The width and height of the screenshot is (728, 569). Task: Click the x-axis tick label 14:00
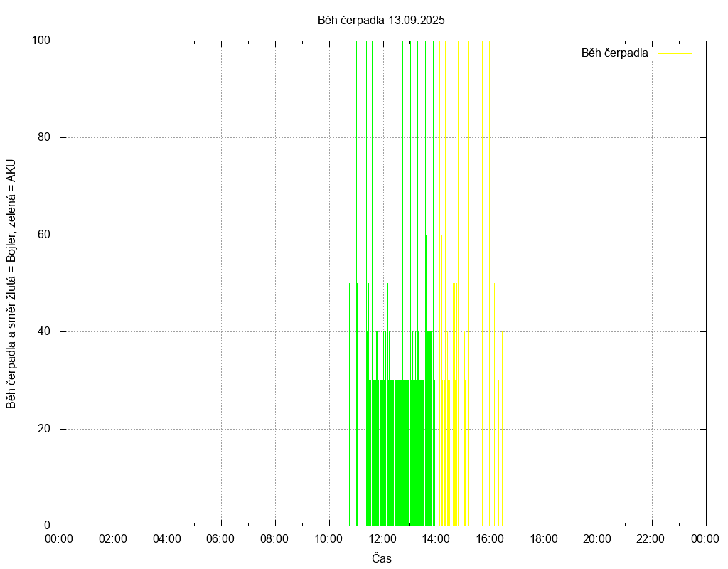tap(436, 539)
